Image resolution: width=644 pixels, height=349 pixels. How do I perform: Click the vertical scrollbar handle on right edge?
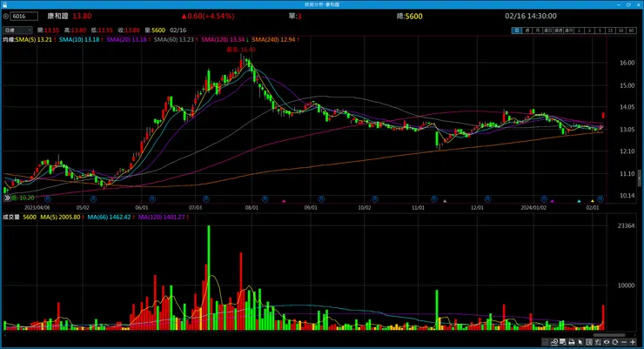639,178
